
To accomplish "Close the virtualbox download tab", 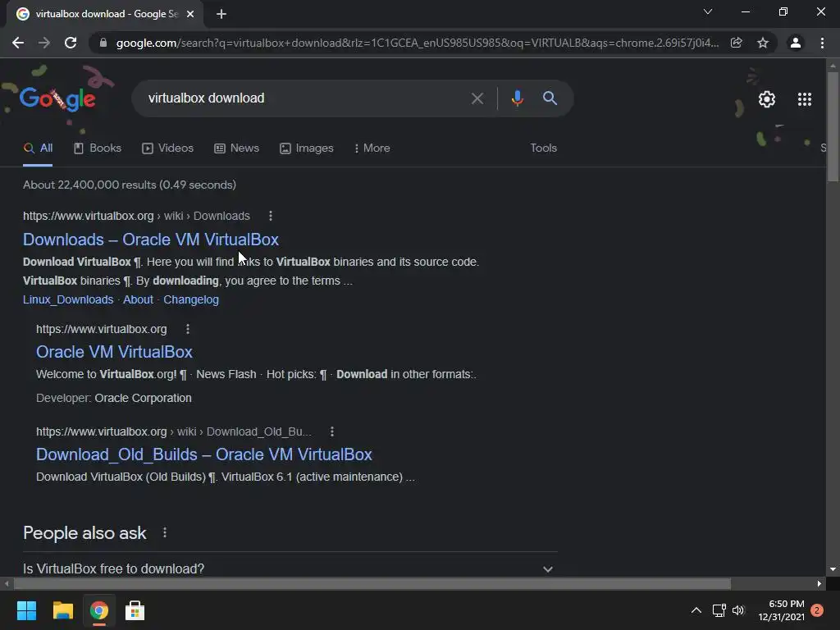I will coord(190,14).
